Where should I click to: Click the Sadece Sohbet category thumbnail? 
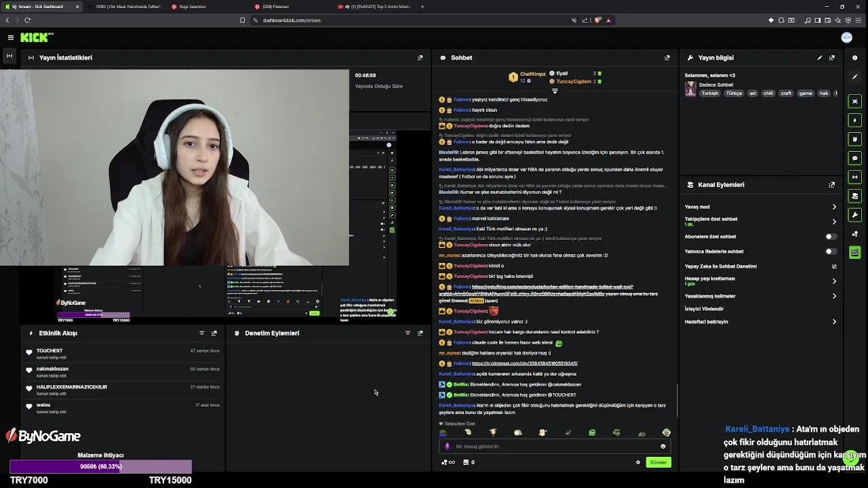click(690, 89)
